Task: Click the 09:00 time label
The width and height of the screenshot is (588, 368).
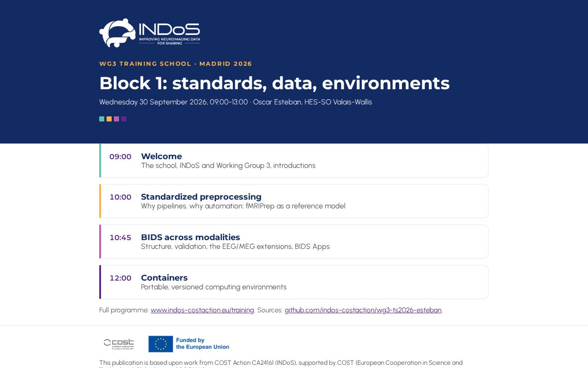Action: (x=120, y=157)
